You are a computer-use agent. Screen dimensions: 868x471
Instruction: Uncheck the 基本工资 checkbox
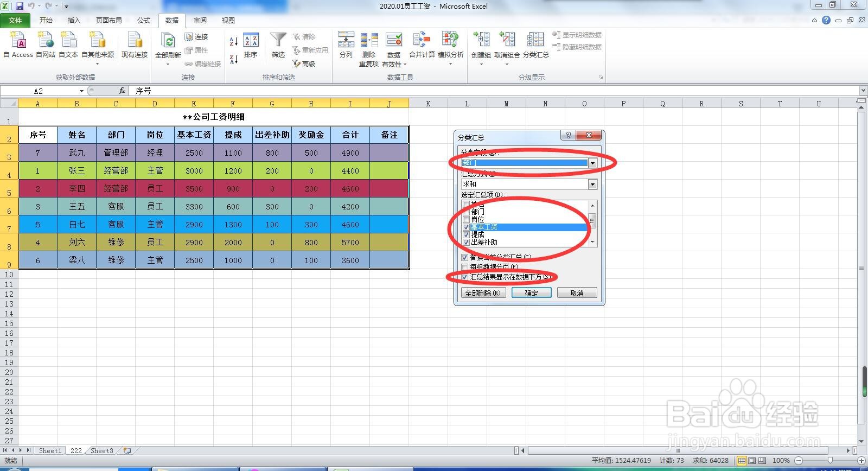click(466, 227)
